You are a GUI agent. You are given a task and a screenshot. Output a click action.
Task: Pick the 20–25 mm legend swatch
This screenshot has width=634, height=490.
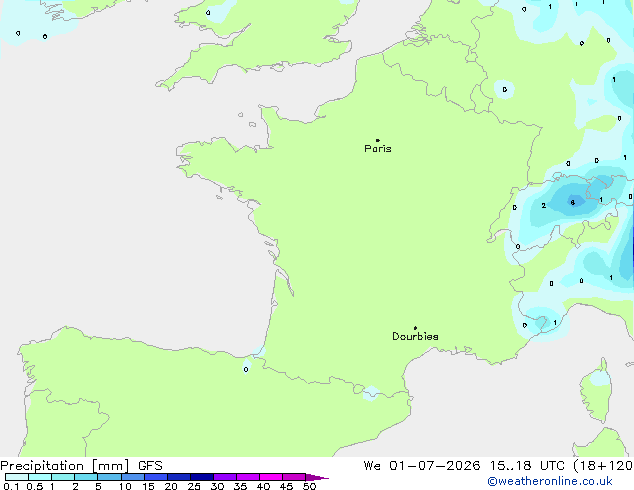pyautogui.click(x=179, y=477)
